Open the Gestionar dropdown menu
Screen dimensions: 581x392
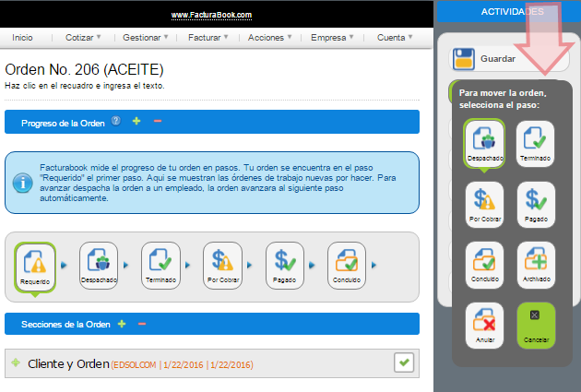146,38
